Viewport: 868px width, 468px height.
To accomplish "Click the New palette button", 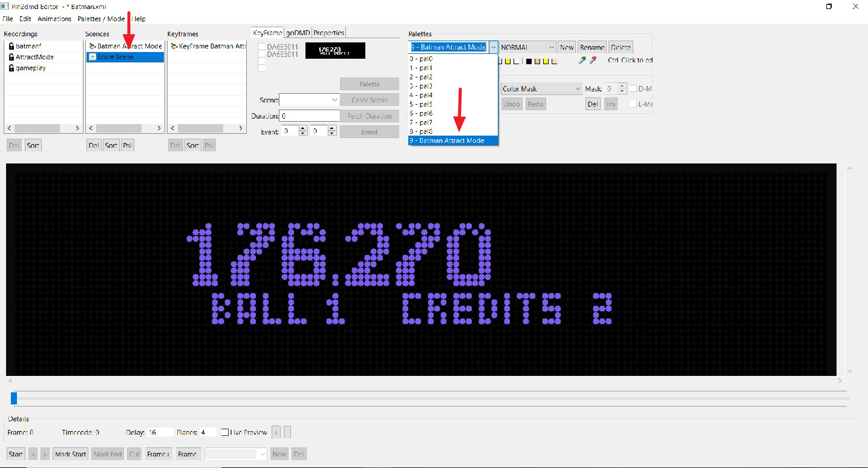I will 567,47.
